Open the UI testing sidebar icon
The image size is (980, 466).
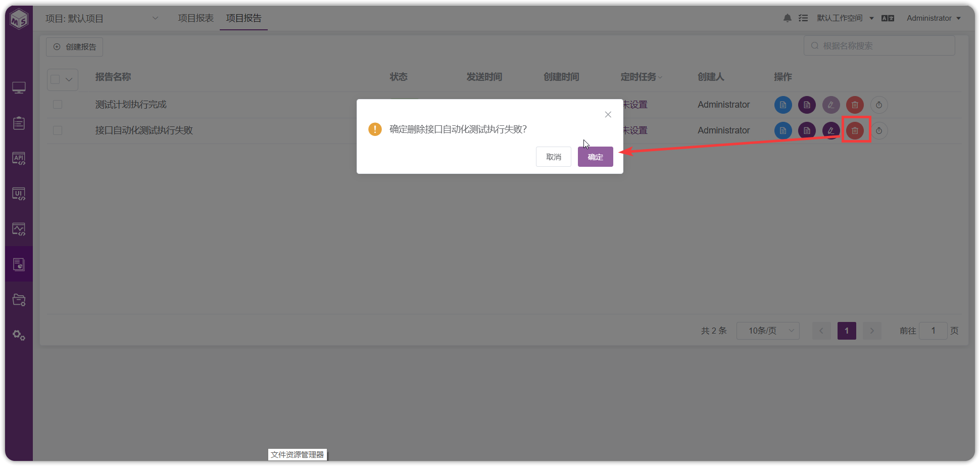[x=19, y=194]
